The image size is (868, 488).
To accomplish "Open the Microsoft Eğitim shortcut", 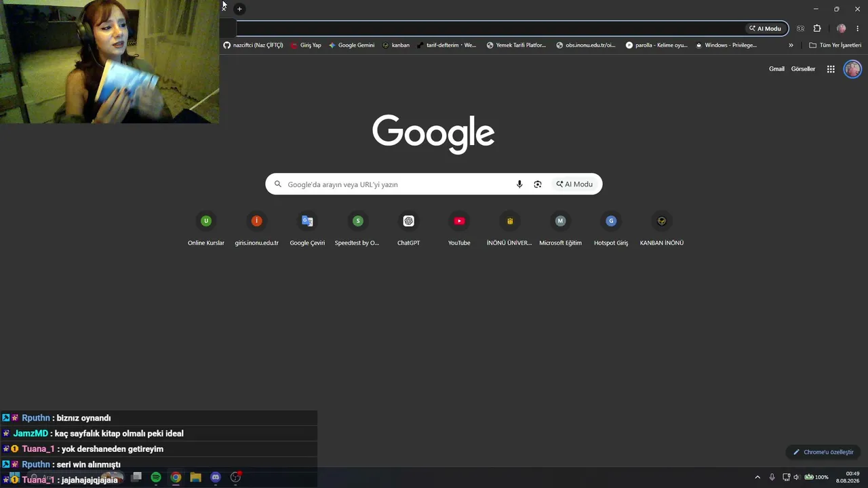I will pyautogui.click(x=560, y=228).
